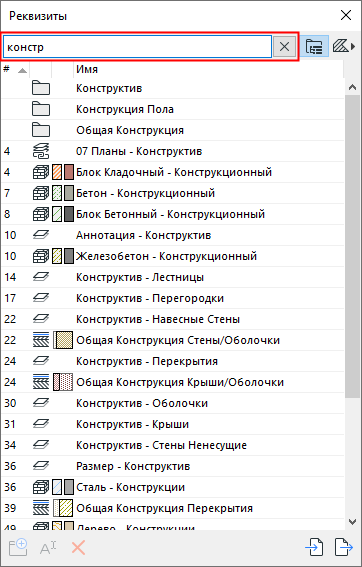Click the dark swatch of Блок Бетонный
This screenshot has width=362, height=567.
[x=69, y=214]
